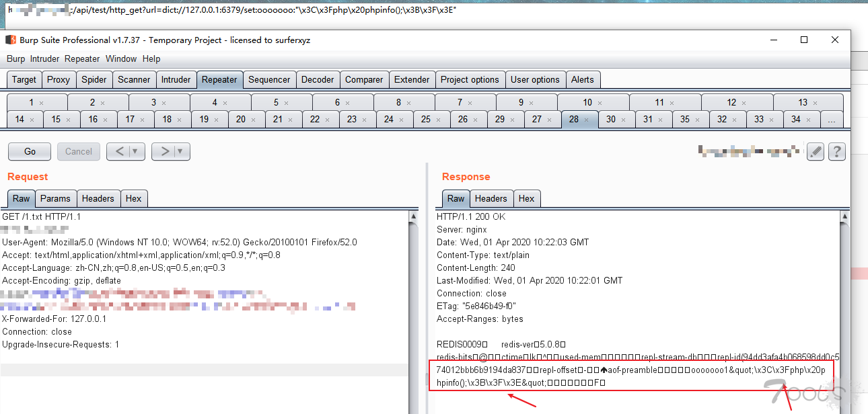Open the Repeater help question mark
868x414 pixels.
(836, 151)
